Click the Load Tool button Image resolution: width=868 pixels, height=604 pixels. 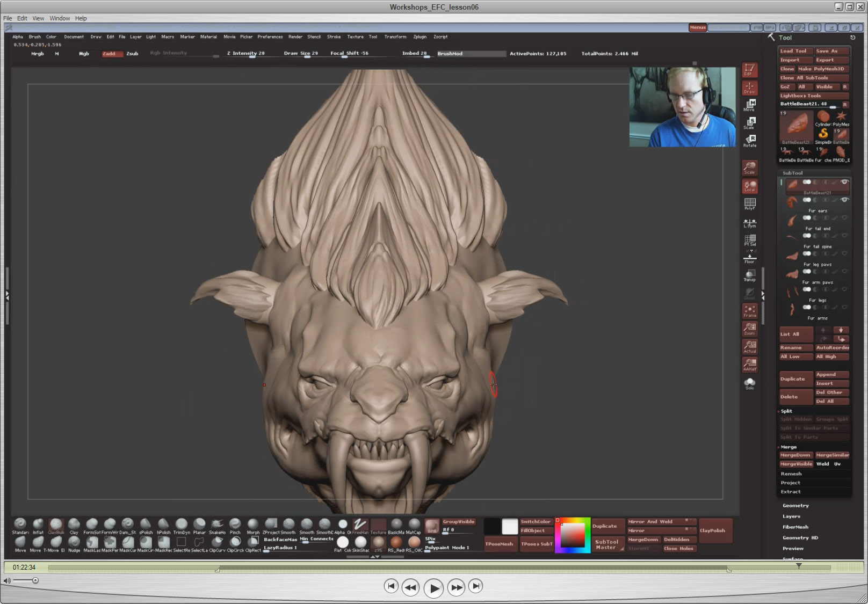coord(795,51)
